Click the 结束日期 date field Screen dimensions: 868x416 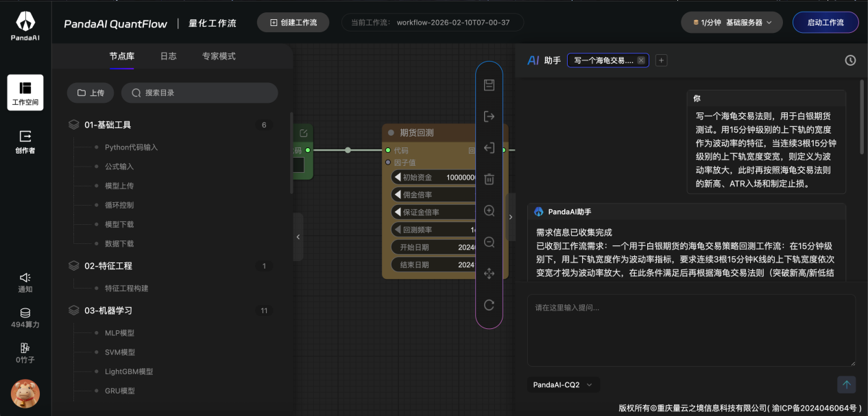[433, 265]
